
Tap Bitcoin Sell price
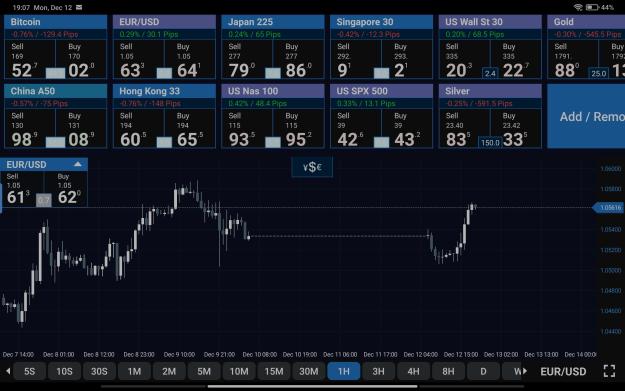click(x=30, y=60)
